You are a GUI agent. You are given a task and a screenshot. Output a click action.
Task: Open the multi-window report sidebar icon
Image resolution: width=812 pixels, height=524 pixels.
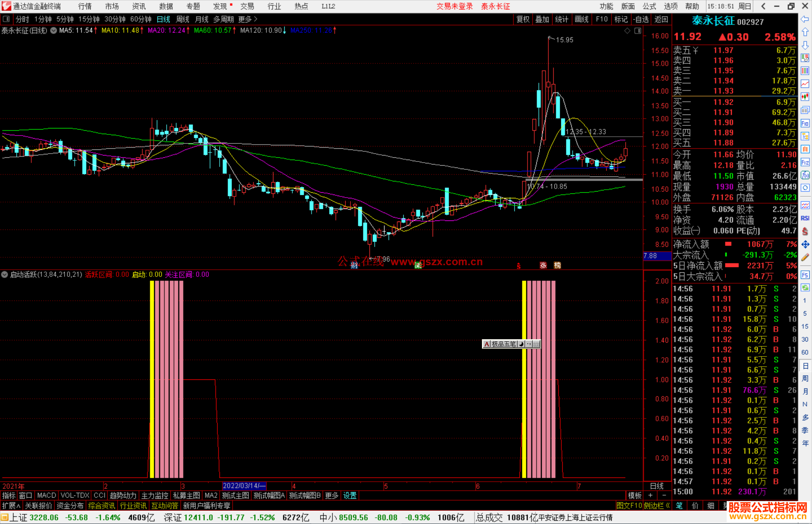point(805,110)
